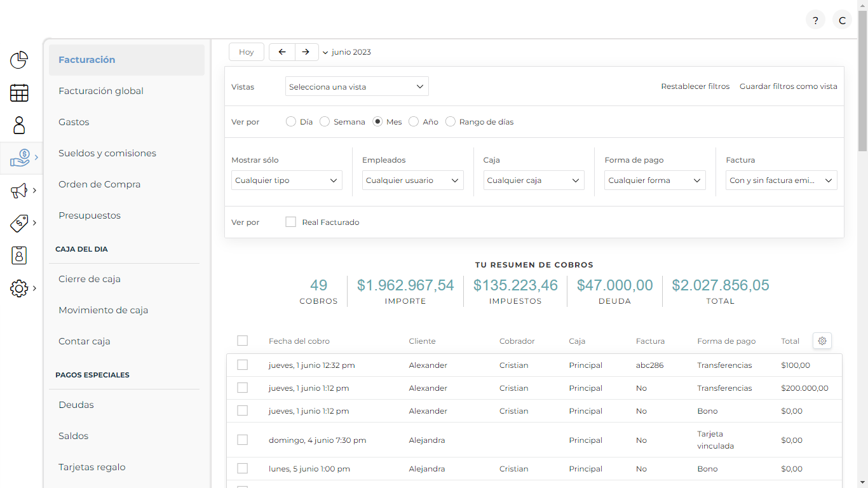Open the junio 2023 month picker
The image size is (868, 488).
point(347,52)
